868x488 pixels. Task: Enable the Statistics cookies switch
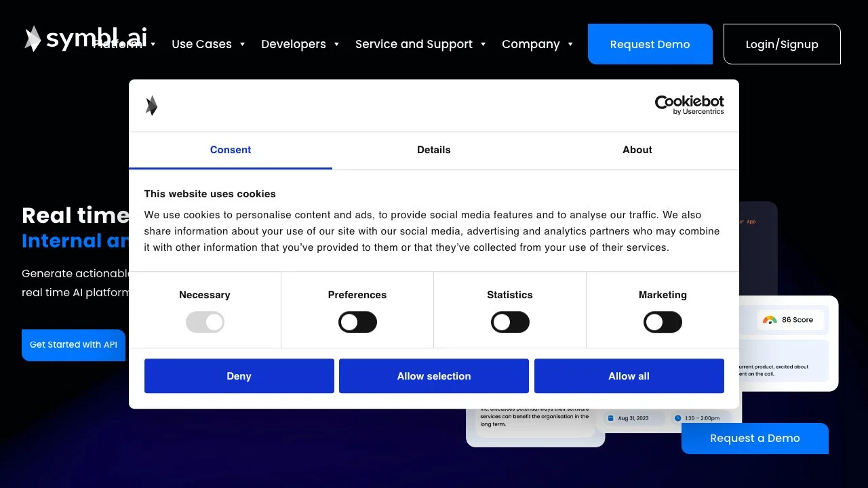510,322
